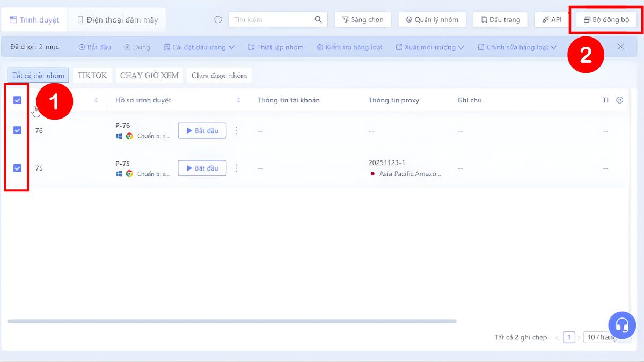Screen dimensions: 644x362
Task: Start profile P-76 with Bắt đầu button
Action: [202, 131]
